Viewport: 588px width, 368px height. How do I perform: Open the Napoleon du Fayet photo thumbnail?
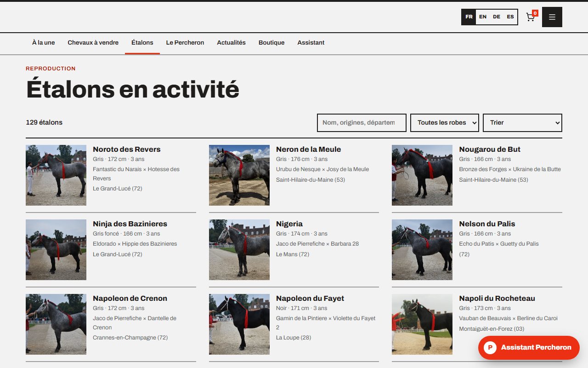239,324
